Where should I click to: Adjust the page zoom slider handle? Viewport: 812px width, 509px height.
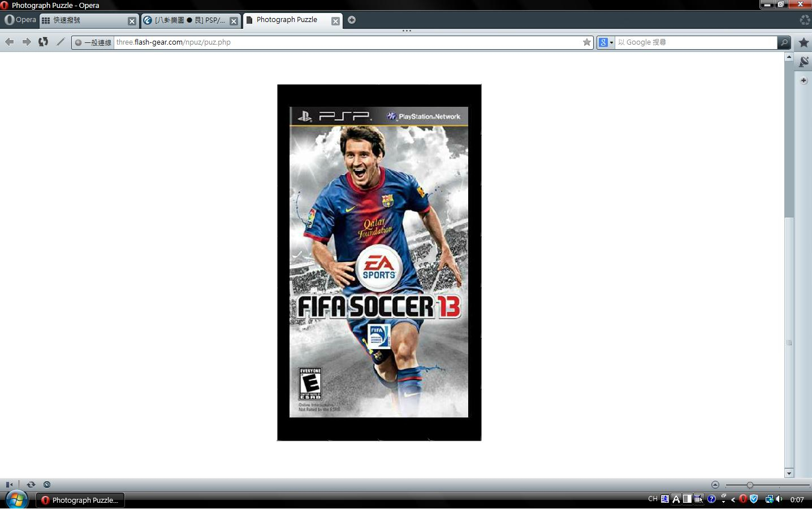(750, 485)
